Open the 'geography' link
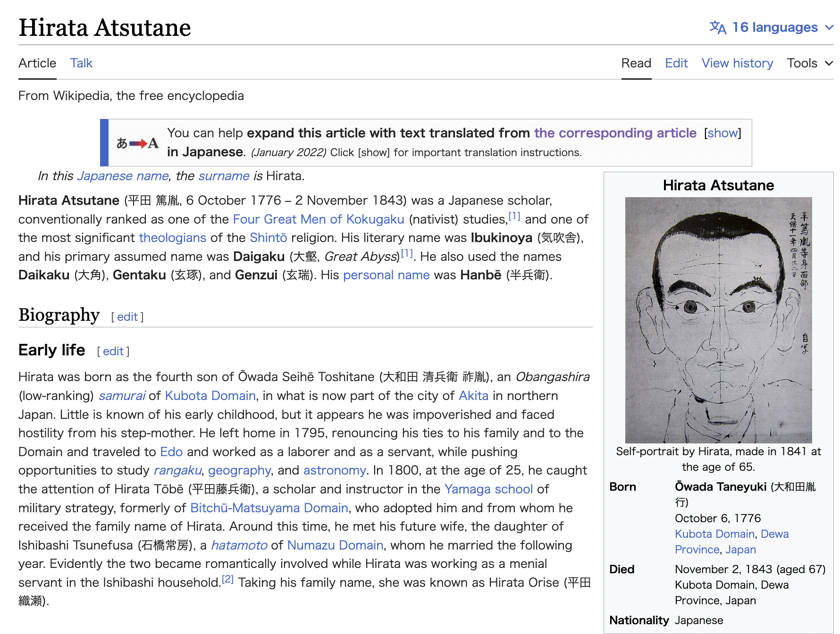Viewport: 840px width, 634px height. [x=239, y=470]
